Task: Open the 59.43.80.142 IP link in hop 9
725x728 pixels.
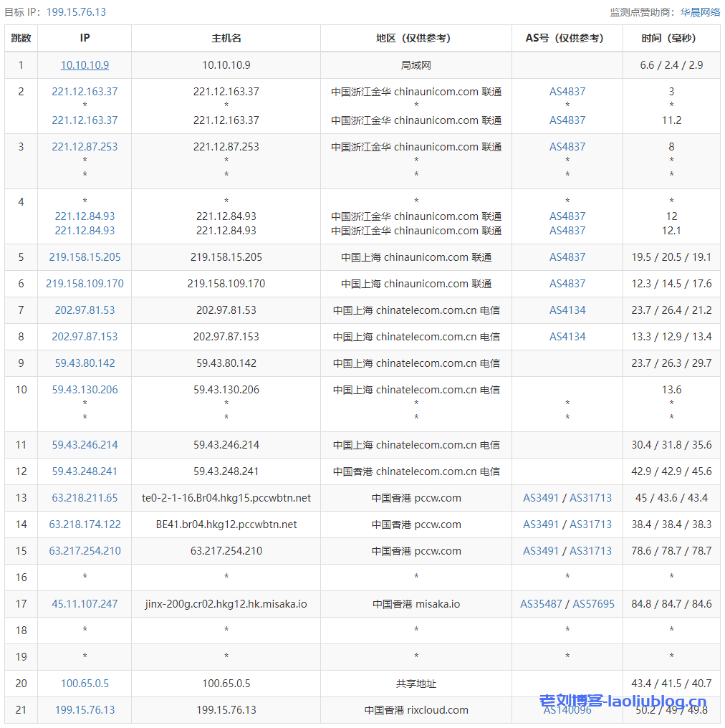Action: pos(85,363)
